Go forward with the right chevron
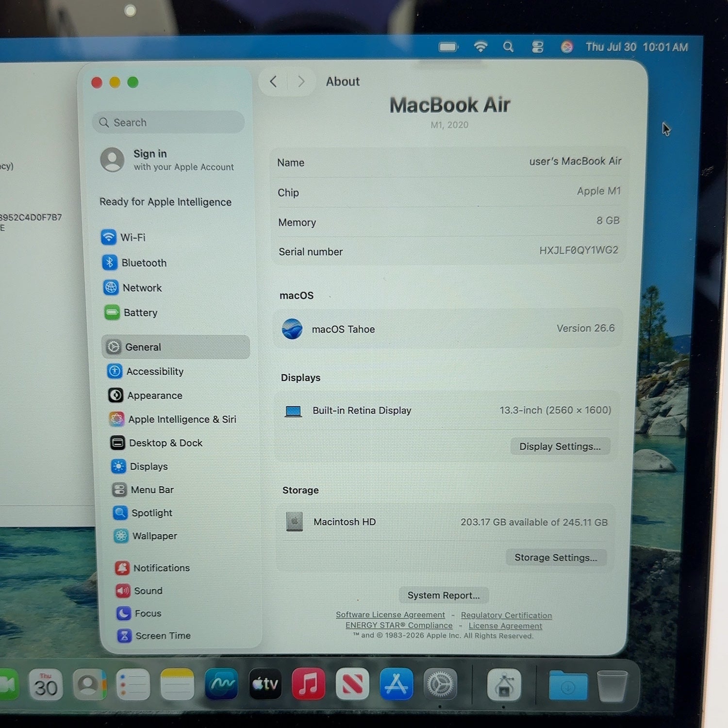The width and height of the screenshot is (728, 728). click(301, 82)
